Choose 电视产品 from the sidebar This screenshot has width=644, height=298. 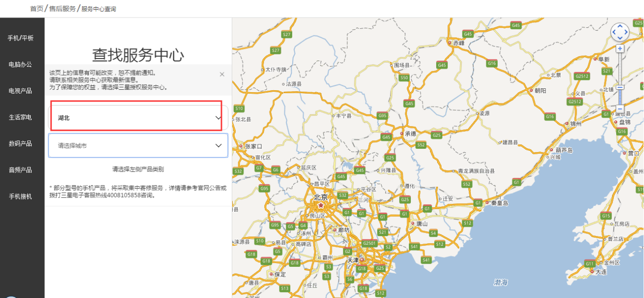coord(20,91)
